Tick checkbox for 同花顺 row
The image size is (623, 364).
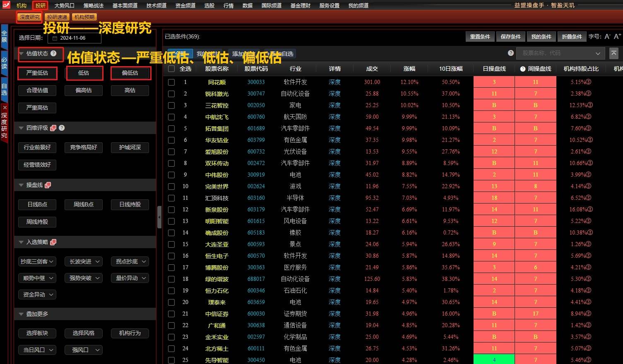[171, 82]
